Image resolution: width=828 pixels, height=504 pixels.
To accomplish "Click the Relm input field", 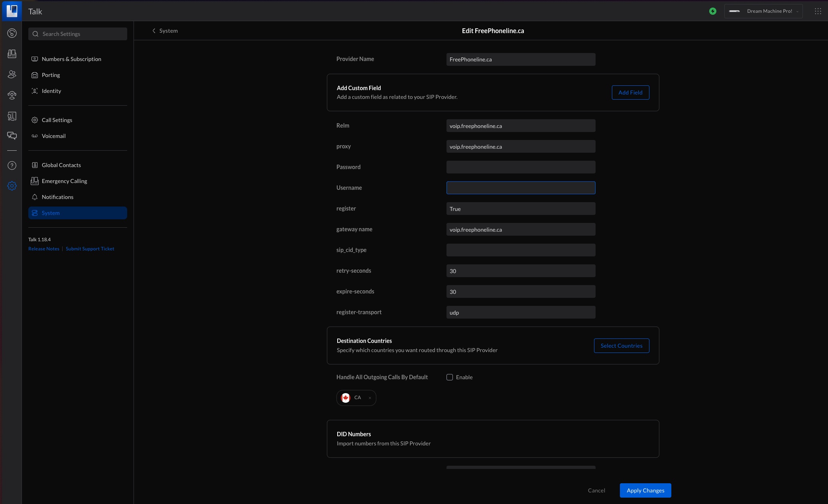I will (521, 126).
